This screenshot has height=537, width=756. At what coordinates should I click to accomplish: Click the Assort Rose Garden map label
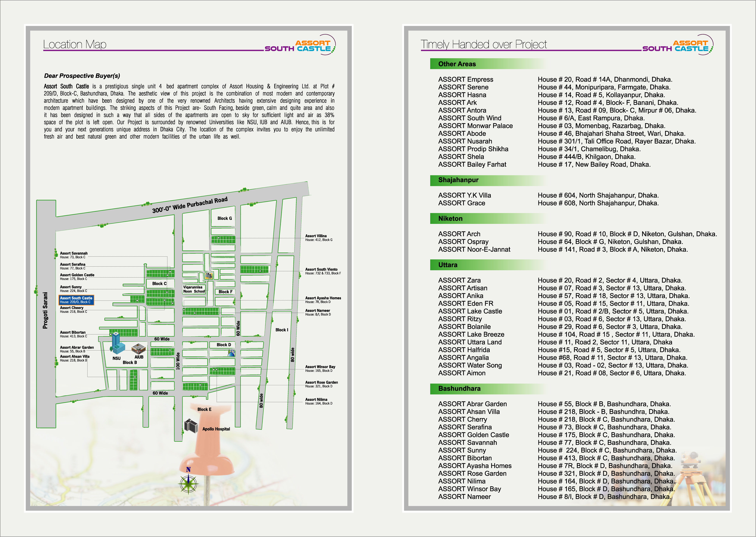point(322,384)
